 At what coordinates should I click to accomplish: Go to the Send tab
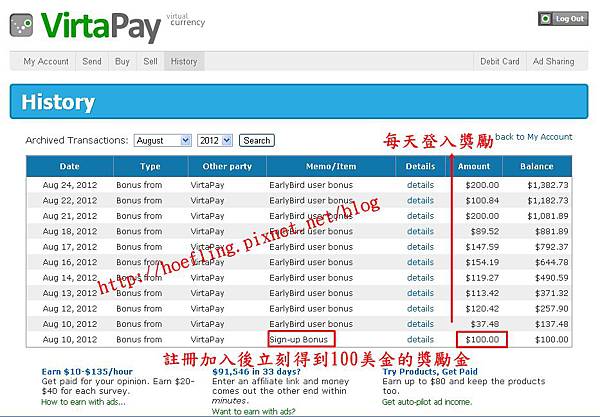92,61
